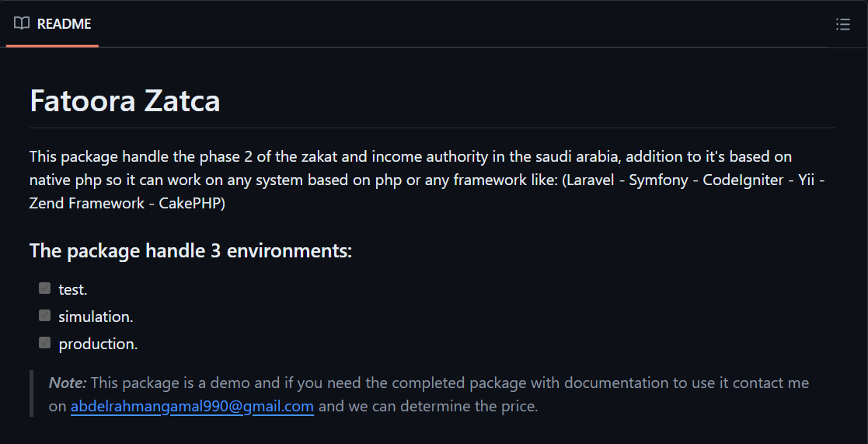Click the word 'Laravel' in description
Image resolution: width=868 pixels, height=444 pixels.
pyautogui.click(x=592, y=180)
